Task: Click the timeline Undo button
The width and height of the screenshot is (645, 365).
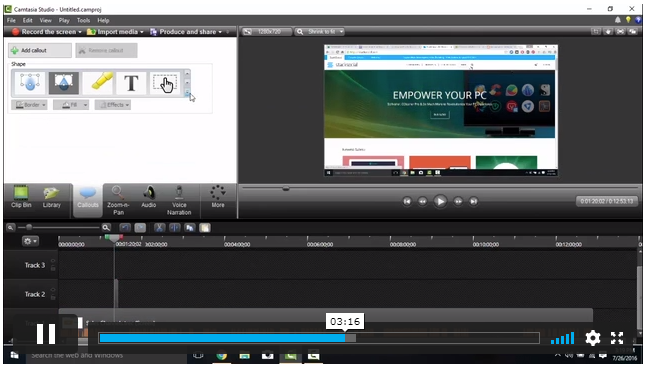Action: (x=125, y=228)
